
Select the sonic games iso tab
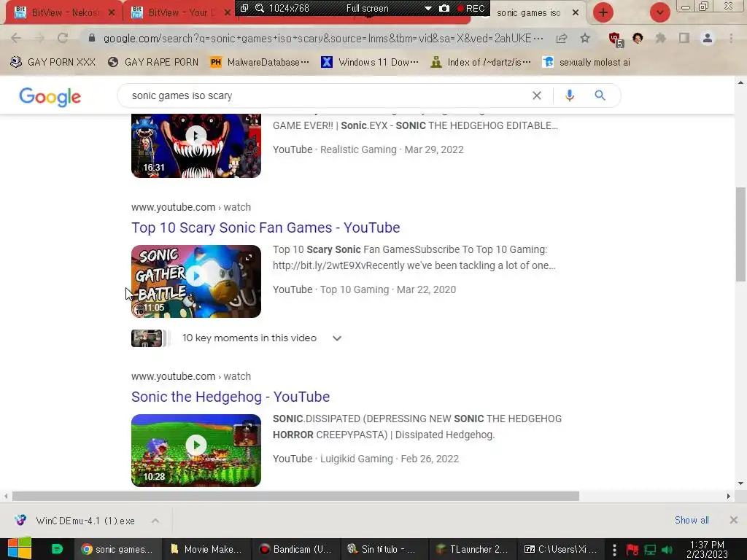click(528, 13)
